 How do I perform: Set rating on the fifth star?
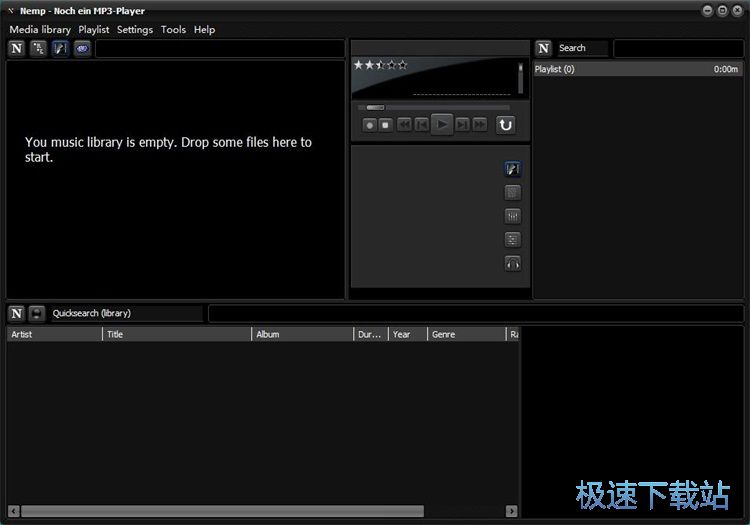point(403,65)
